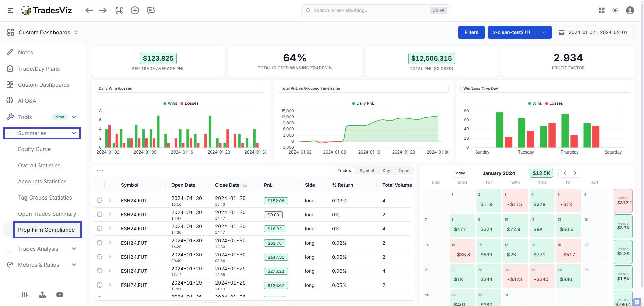This screenshot has height=306, width=644.
Task: Click the search or ask anything field
Action: 369,10
